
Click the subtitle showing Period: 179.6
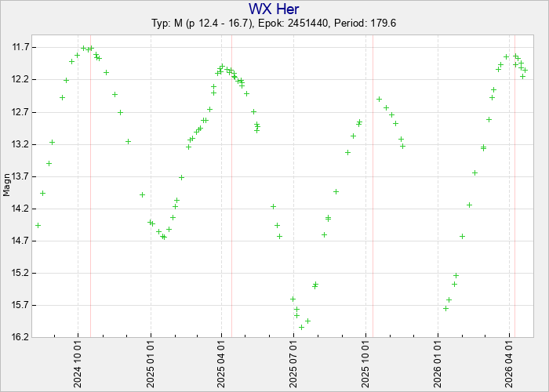[x=274, y=24]
